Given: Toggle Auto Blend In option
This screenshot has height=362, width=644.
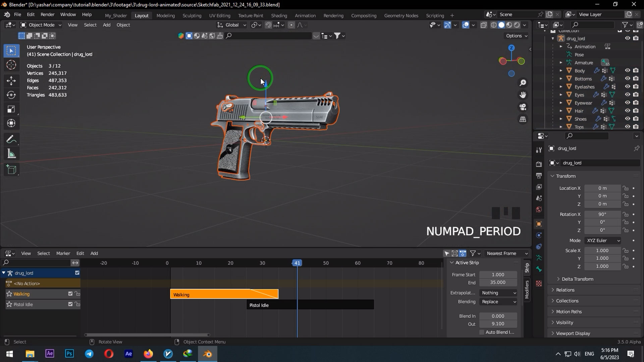Looking at the screenshot, I should point(482,332).
